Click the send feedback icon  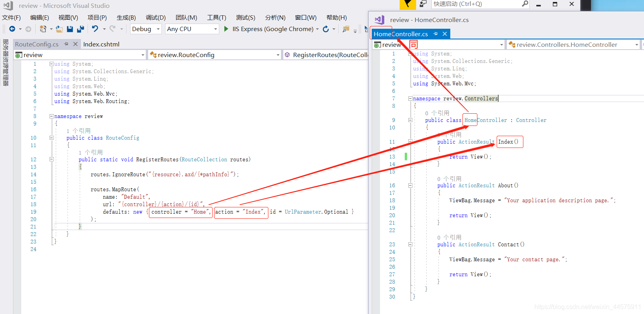coord(423,4)
